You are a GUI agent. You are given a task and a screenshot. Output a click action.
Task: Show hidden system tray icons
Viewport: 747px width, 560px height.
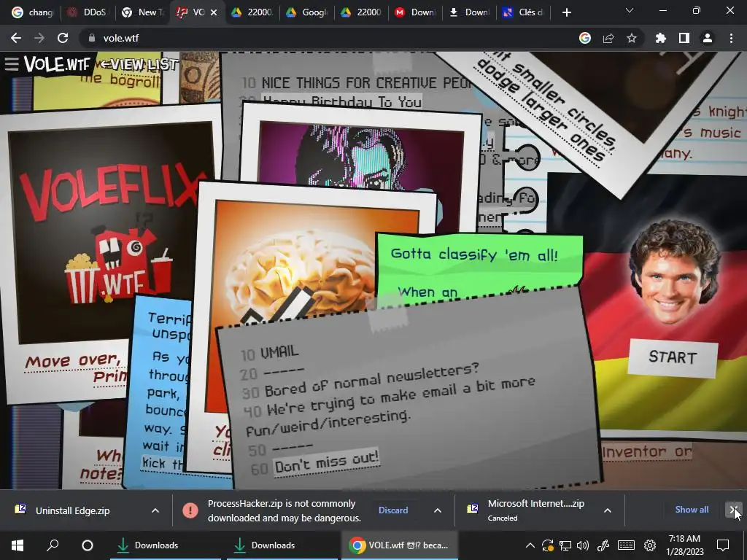coord(530,545)
